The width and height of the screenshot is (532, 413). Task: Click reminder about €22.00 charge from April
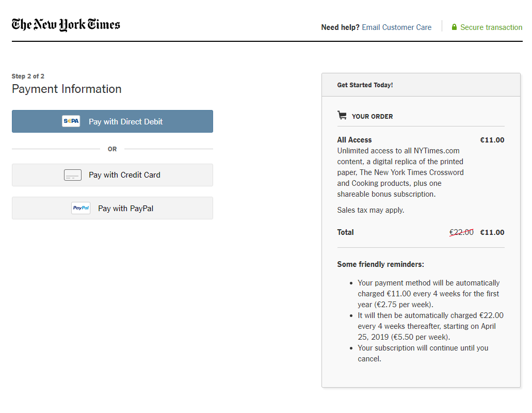430,326
